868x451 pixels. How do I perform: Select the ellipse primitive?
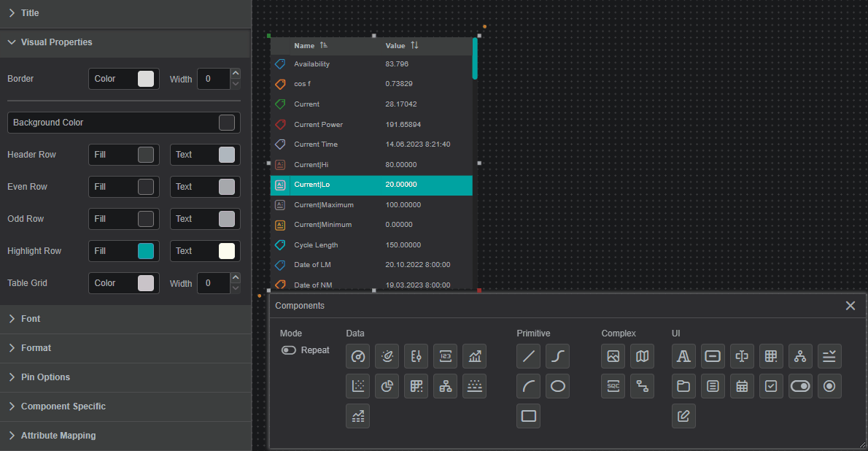pos(557,386)
